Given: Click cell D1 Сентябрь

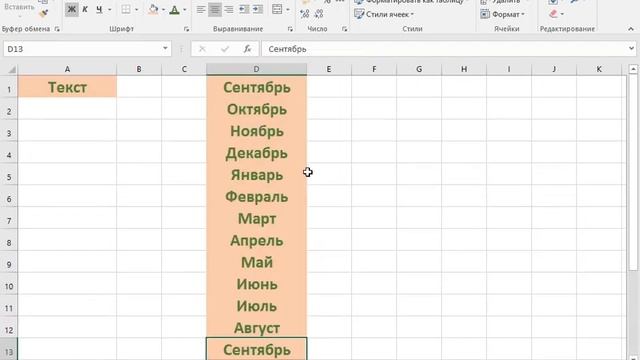Looking at the screenshot, I should pos(257,87).
